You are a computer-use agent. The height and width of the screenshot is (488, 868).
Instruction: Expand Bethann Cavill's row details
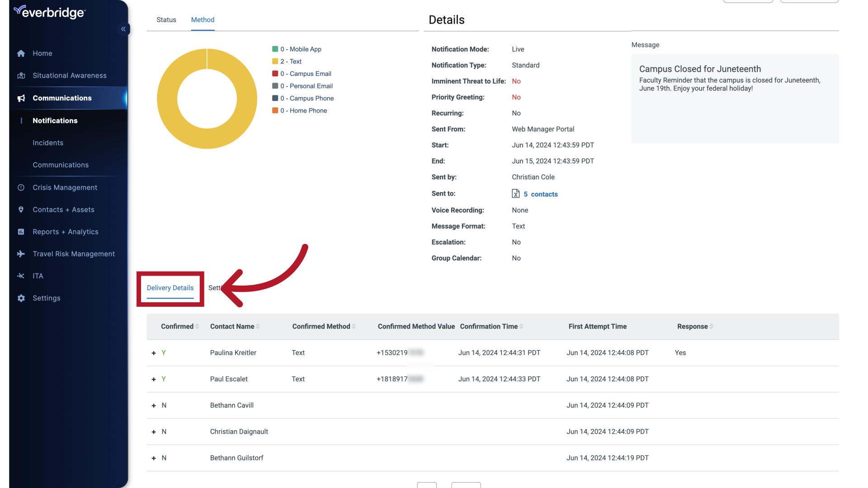pos(153,405)
